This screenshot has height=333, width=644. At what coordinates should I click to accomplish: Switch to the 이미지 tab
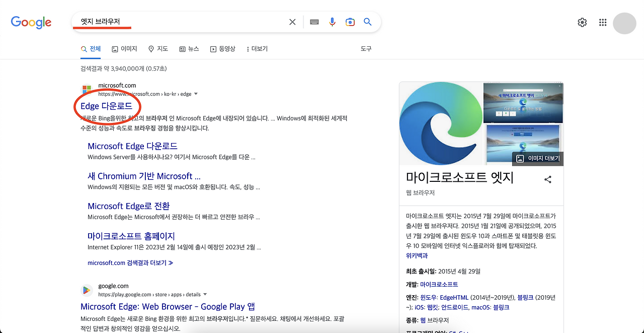click(x=124, y=49)
